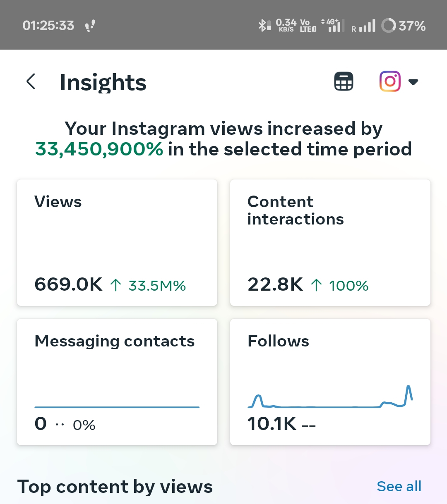Image resolution: width=447 pixels, height=504 pixels.
Task: Tap the Bluetooth icon in status bar
Action: coord(262,26)
